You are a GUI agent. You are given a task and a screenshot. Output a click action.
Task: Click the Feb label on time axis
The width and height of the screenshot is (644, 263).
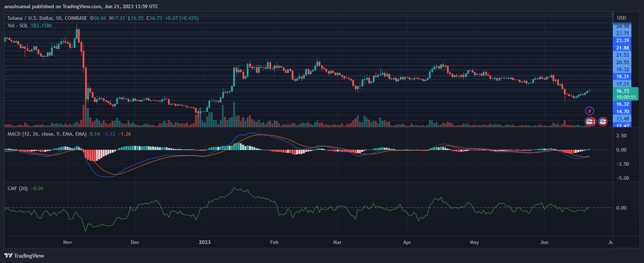point(274,242)
